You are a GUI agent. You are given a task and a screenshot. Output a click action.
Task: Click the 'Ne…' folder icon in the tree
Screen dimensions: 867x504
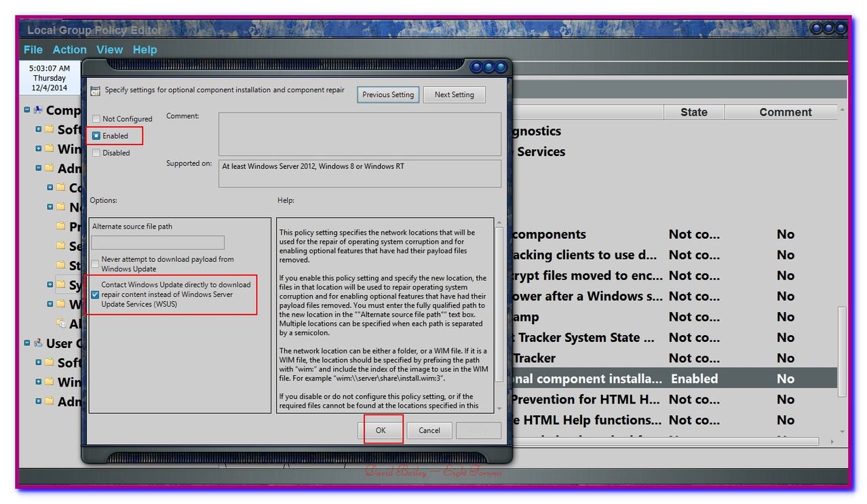click(61, 207)
